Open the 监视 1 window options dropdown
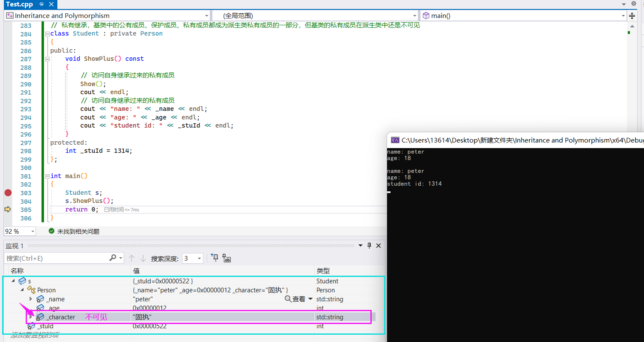 360,246
